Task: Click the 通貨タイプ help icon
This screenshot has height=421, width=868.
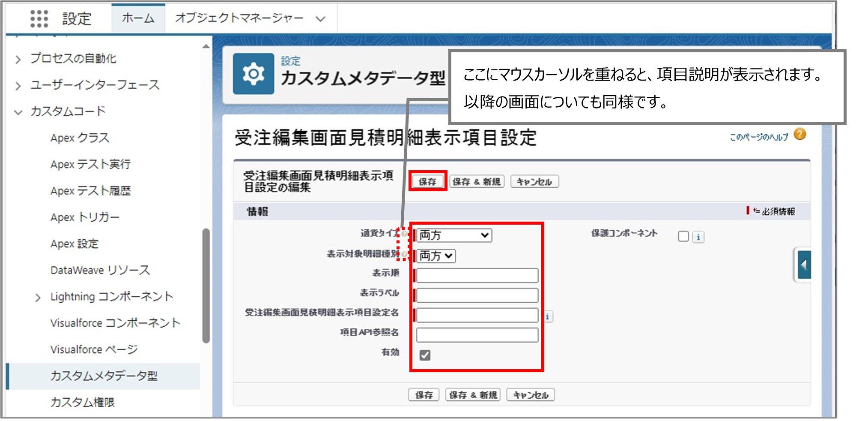Action: (x=404, y=234)
